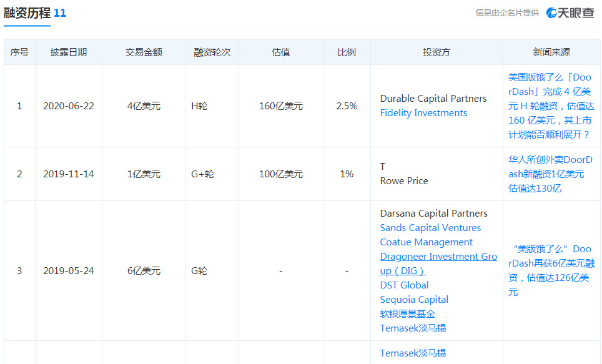The image size is (602, 364).
Task: Select date cell 2019-05-24
Action: 69,271
